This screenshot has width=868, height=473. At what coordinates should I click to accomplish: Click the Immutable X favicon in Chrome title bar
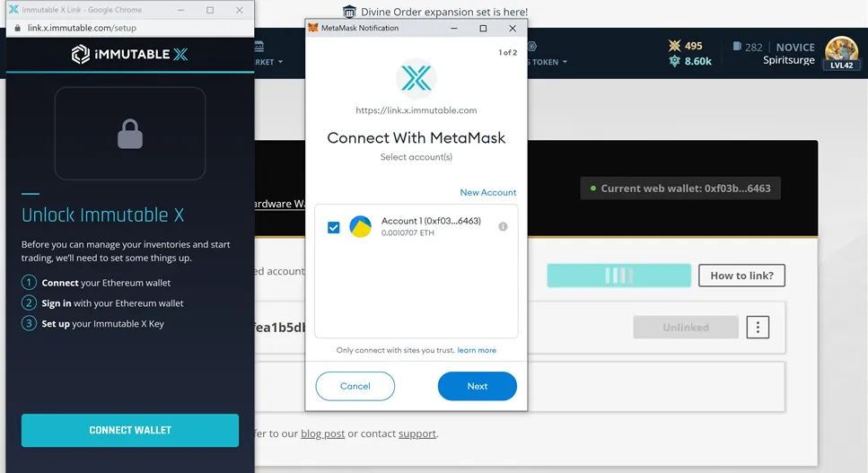[13, 9]
